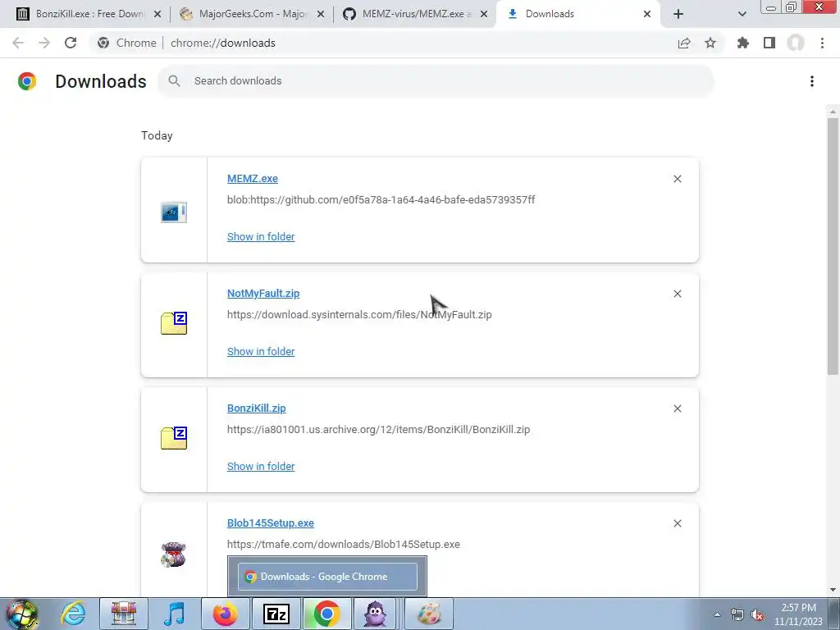Show BonziKill.zip in folder
Screen dimensions: 840x630
[261, 467]
